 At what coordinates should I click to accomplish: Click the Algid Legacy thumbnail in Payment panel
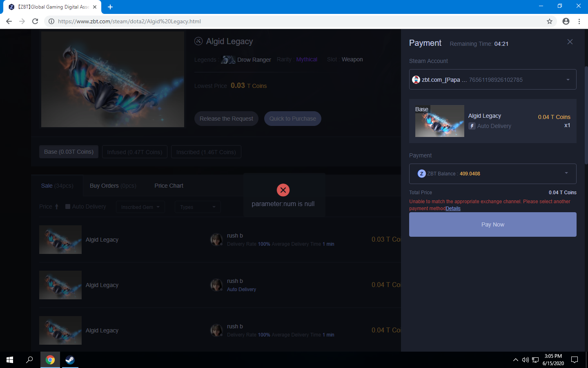coord(439,121)
